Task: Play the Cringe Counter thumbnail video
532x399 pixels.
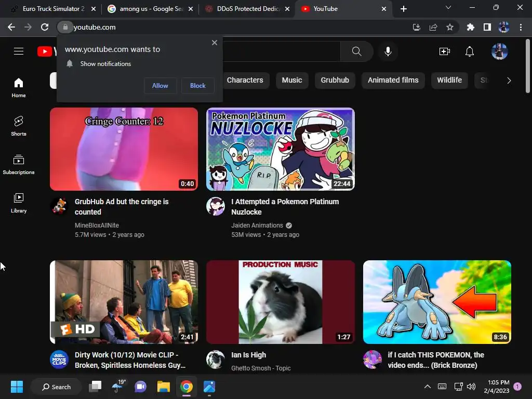Action: [124, 149]
